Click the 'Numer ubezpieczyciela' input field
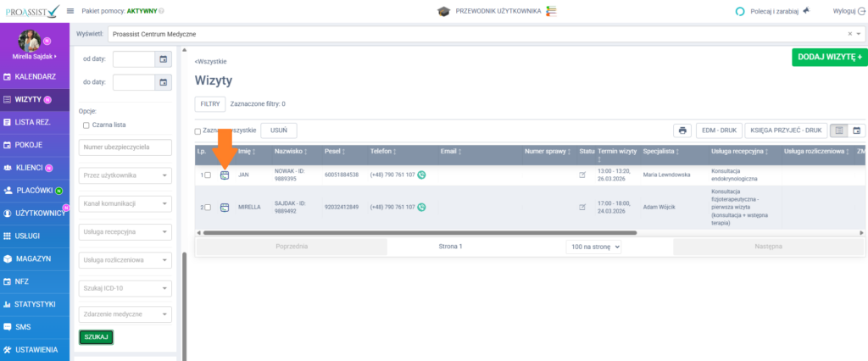This screenshot has height=361, width=868. click(x=125, y=147)
